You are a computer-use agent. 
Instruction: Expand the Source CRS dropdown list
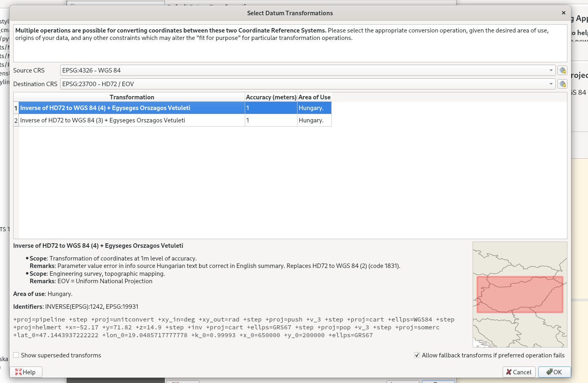(x=551, y=70)
